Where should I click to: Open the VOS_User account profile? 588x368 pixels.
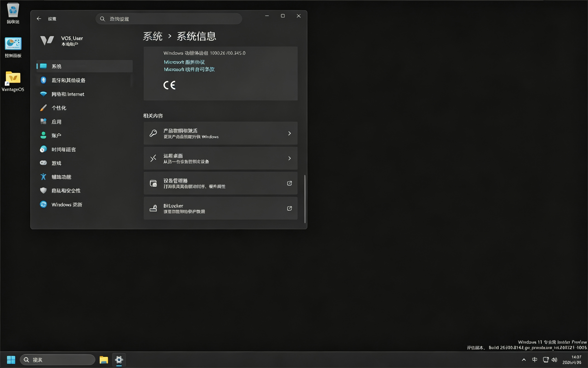point(62,41)
